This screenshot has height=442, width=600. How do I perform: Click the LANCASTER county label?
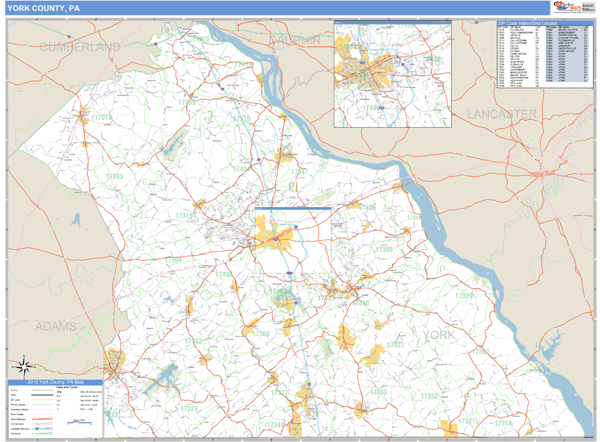(x=502, y=114)
